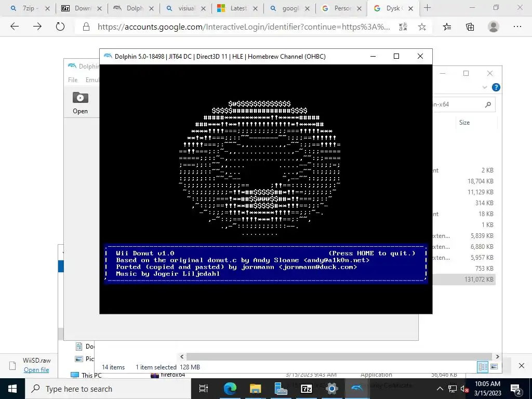Open the Favorites list icon
The image size is (532, 399).
pos(447,27)
